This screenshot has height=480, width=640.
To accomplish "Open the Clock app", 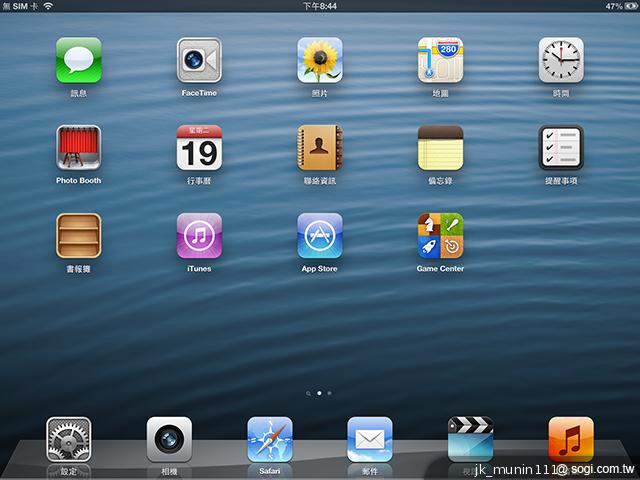I will (561, 60).
